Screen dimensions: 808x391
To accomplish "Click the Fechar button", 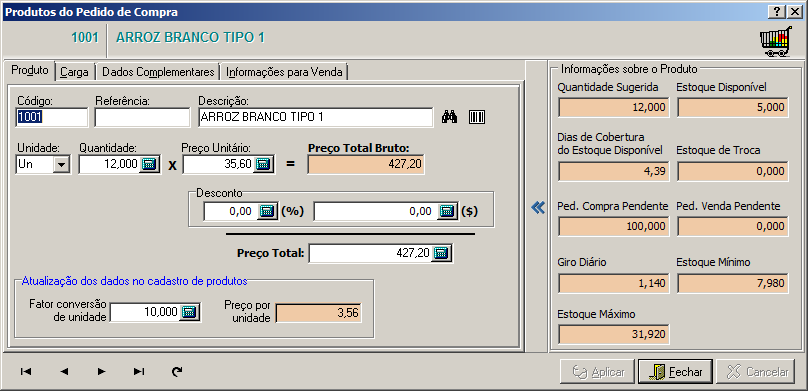I will [x=676, y=372].
